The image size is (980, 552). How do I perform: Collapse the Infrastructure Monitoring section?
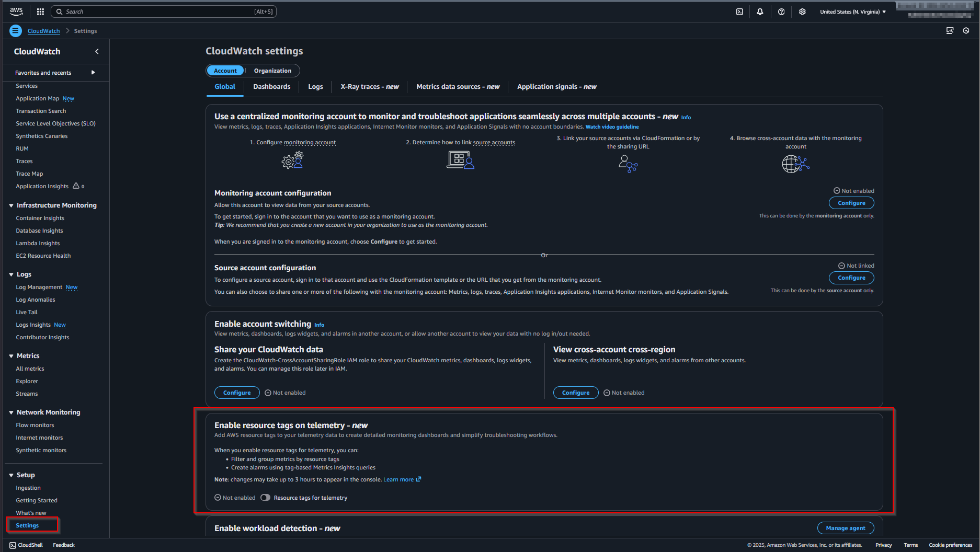click(x=11, y=205)
